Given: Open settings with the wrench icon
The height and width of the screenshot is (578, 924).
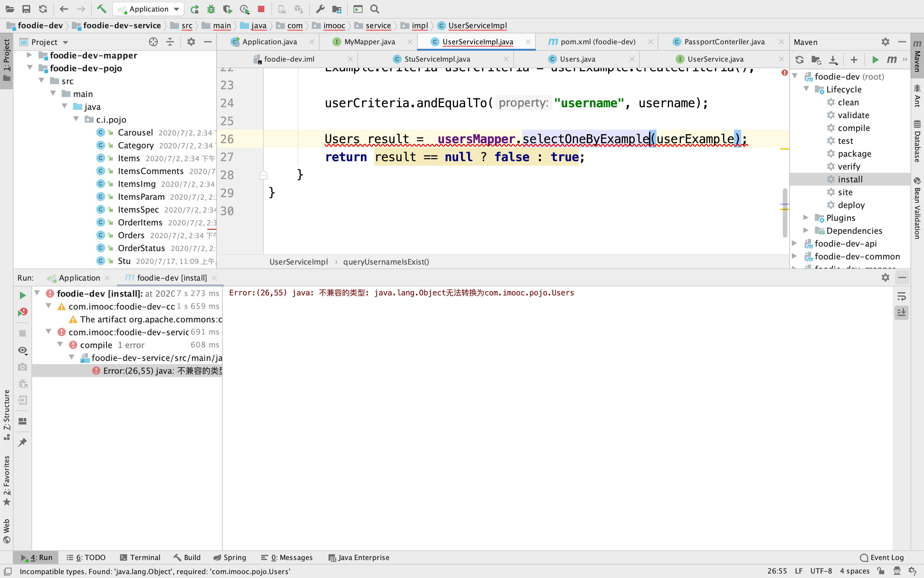Looking at the screenshot, I should pyautogui.click(x=320, y=9).
